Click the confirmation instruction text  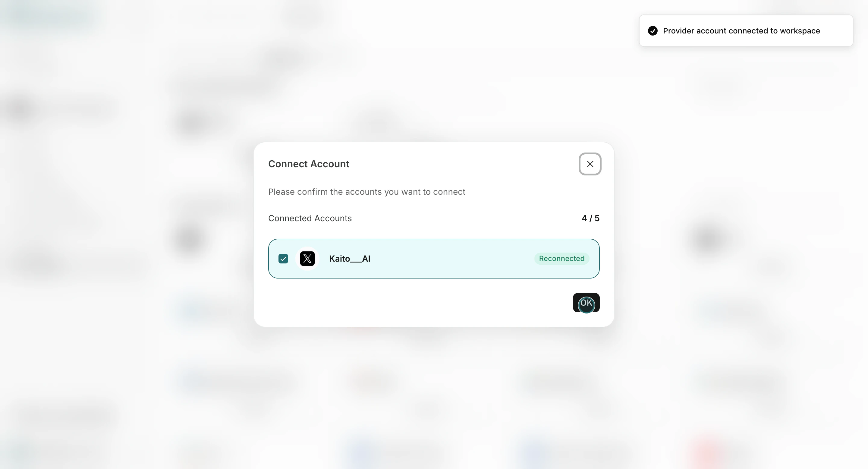(366, 192)
